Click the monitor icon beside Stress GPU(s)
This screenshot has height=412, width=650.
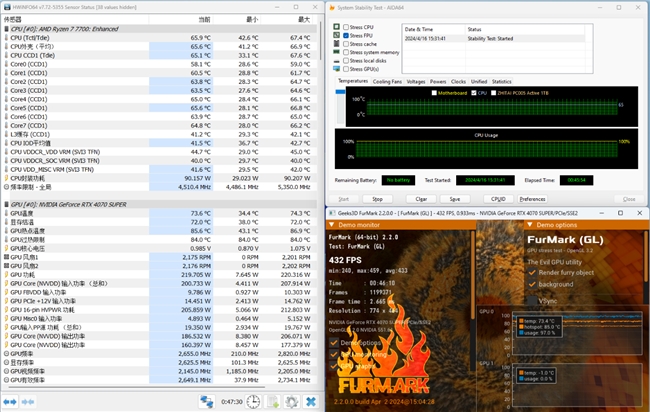click(x=337, y=69)
